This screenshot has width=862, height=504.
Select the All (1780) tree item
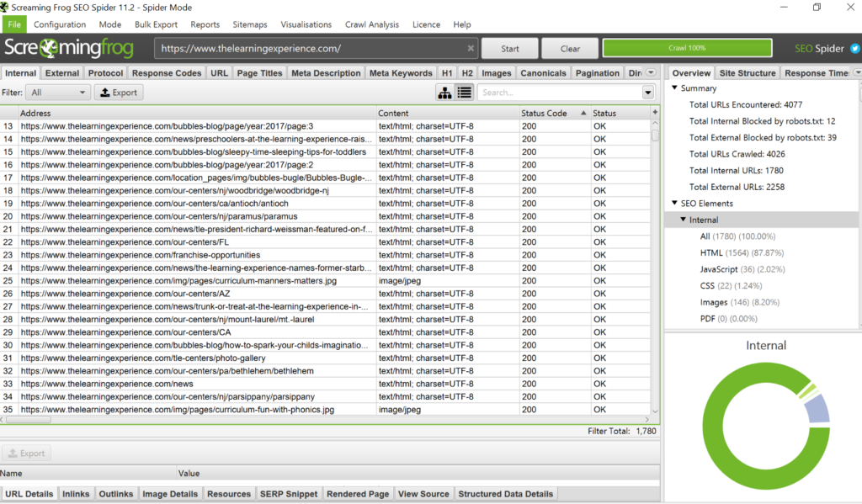737,236
